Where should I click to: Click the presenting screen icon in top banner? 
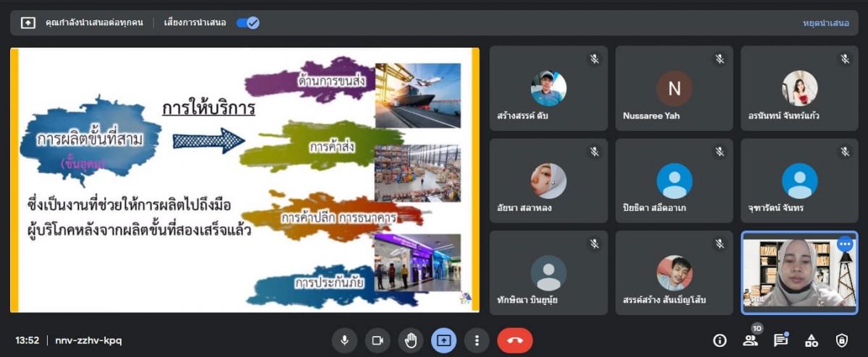pyautogui.click(x=27, y=22)
